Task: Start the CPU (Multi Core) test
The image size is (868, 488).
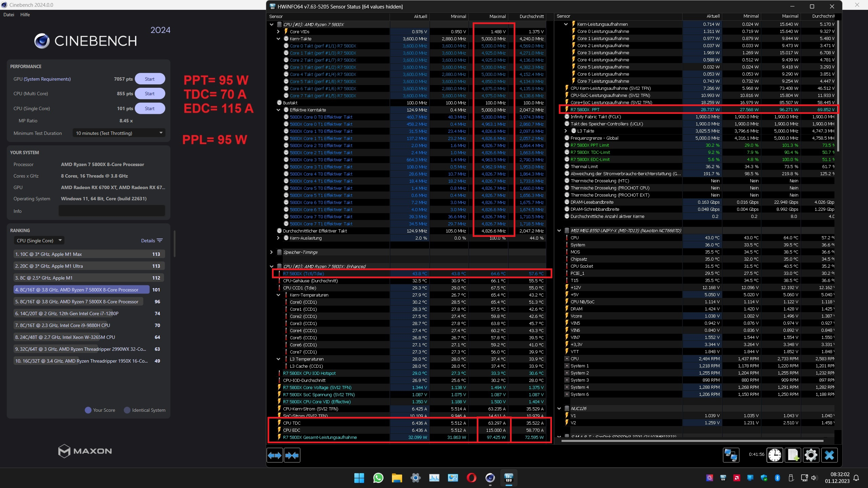Action: pos(150,94)
